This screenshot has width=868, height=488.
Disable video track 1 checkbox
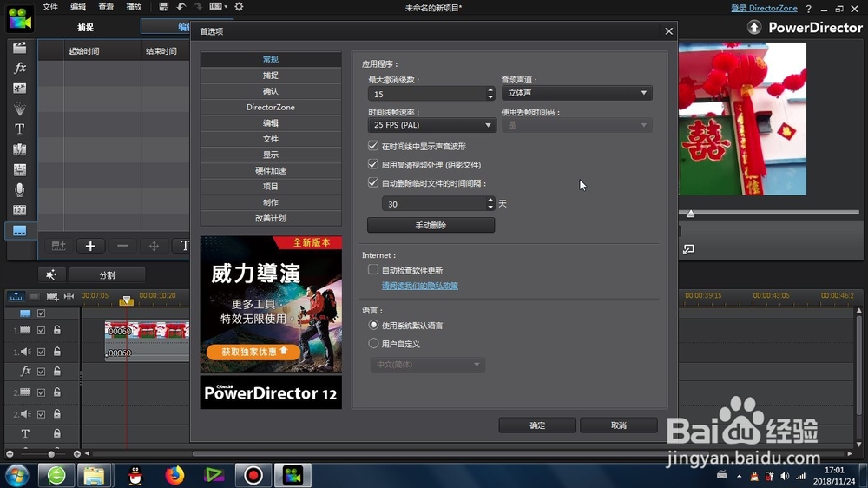(41, 330)
